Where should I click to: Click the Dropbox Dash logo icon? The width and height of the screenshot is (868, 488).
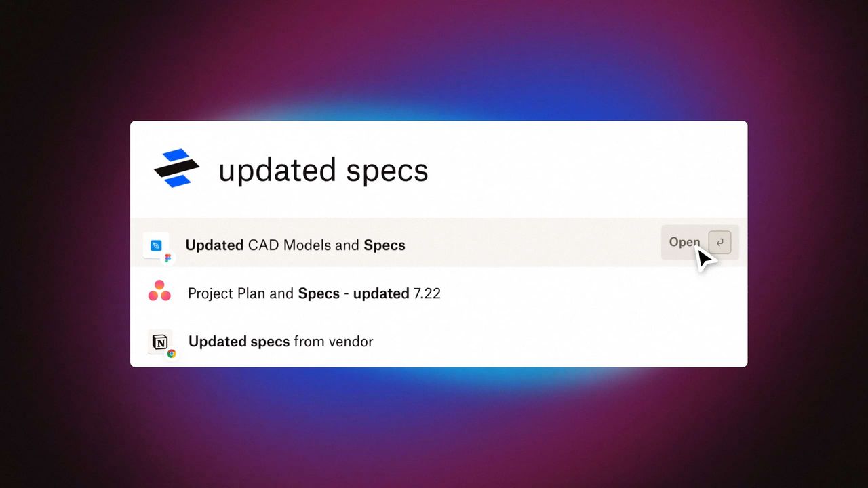click(176, 168)
